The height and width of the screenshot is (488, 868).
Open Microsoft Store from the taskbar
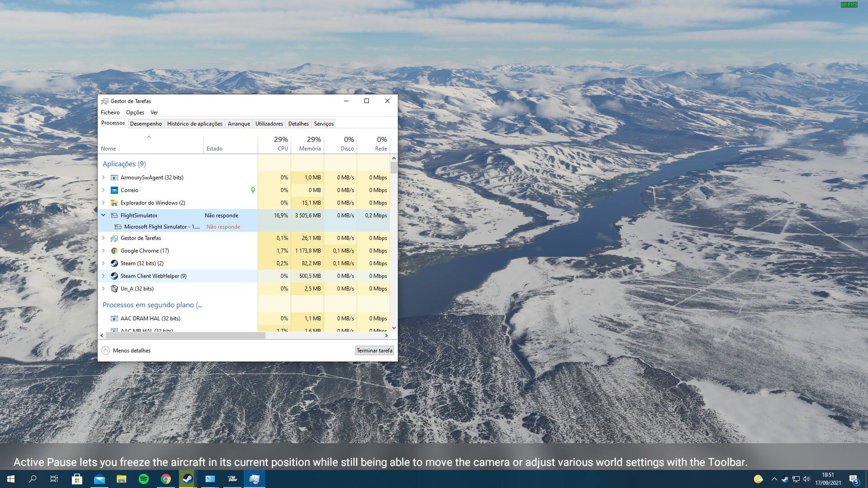77,479
